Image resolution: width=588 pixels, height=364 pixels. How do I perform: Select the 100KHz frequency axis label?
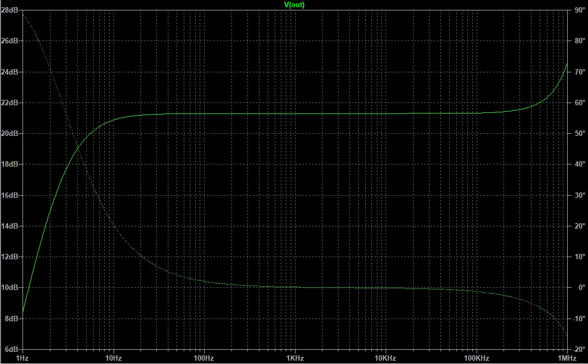(476, 358)
